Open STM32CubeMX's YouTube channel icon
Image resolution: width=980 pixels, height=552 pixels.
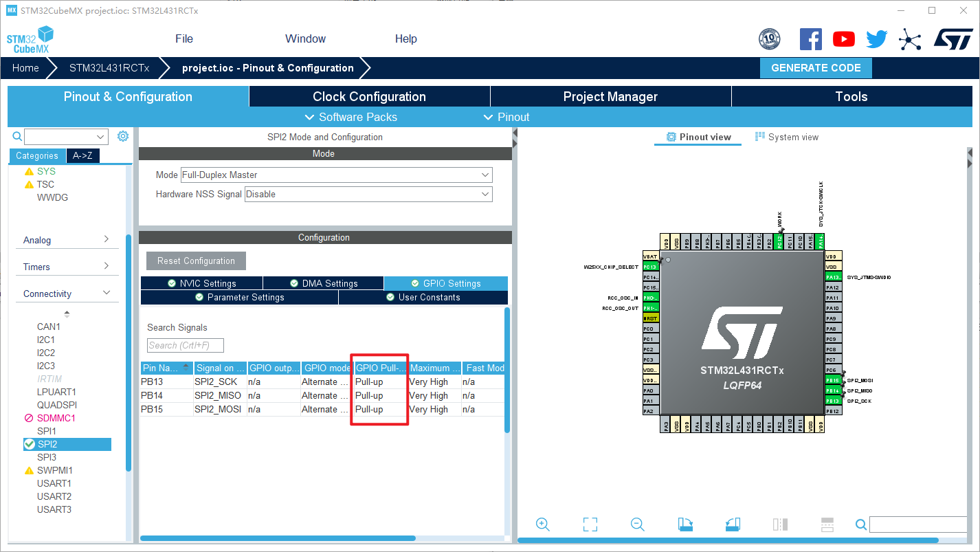click(x=844, y=39)
